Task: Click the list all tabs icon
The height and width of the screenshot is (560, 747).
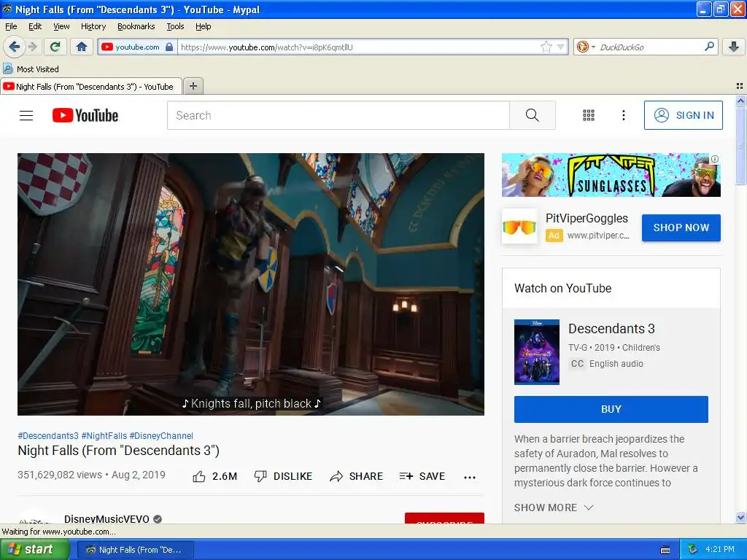Action: coord(740,86)
